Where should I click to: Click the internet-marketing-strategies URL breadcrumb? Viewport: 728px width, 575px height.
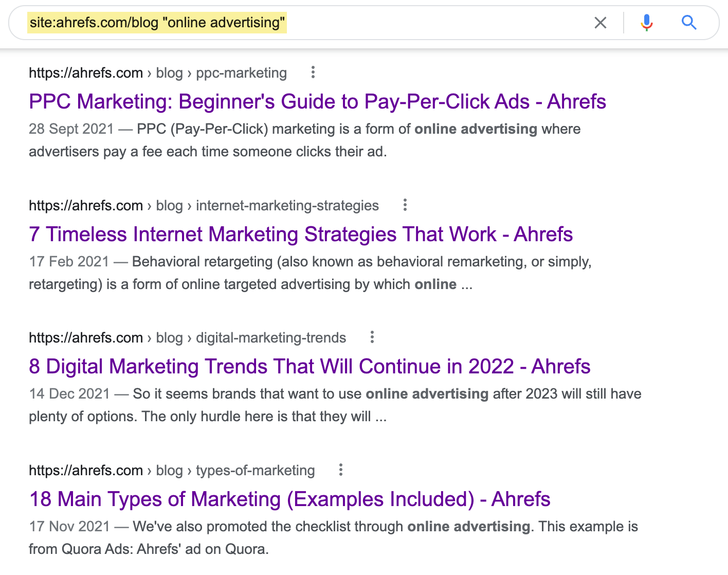(x=204, y=206)
